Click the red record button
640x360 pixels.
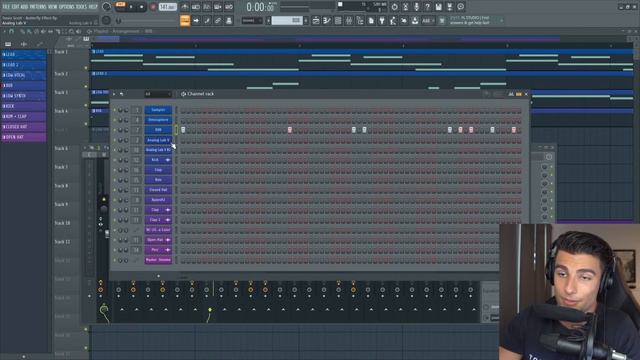[x=153, y=7]
